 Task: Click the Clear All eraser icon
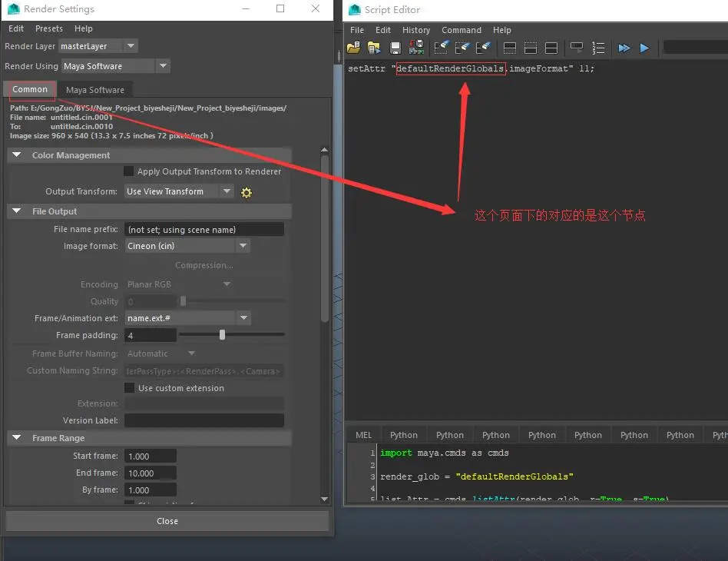483,48
